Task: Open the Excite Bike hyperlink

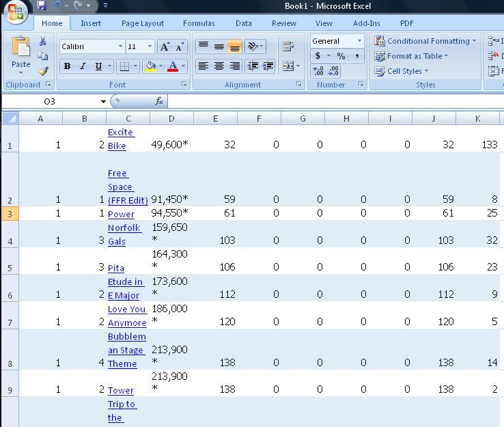Action: (121, 139)
